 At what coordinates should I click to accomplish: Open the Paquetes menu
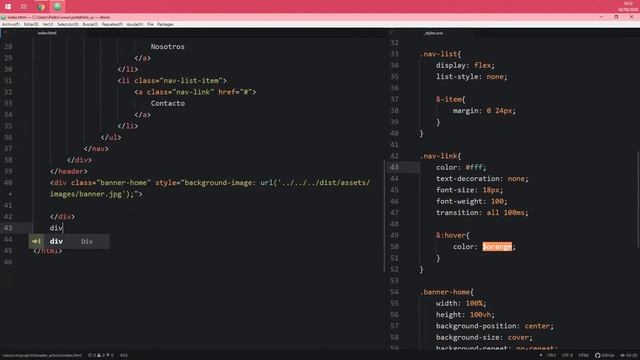(112, 24)
